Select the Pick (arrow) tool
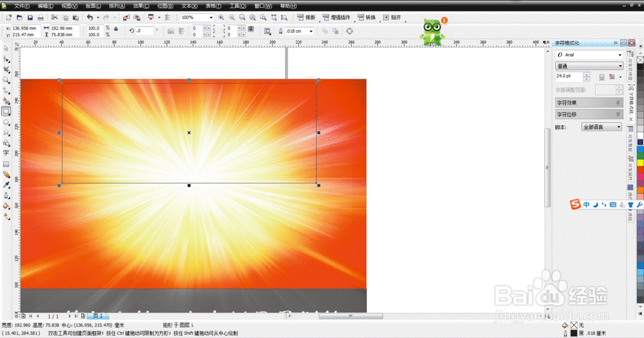Image resolution: width=644 pixels, height=338 pixels. 6,48
